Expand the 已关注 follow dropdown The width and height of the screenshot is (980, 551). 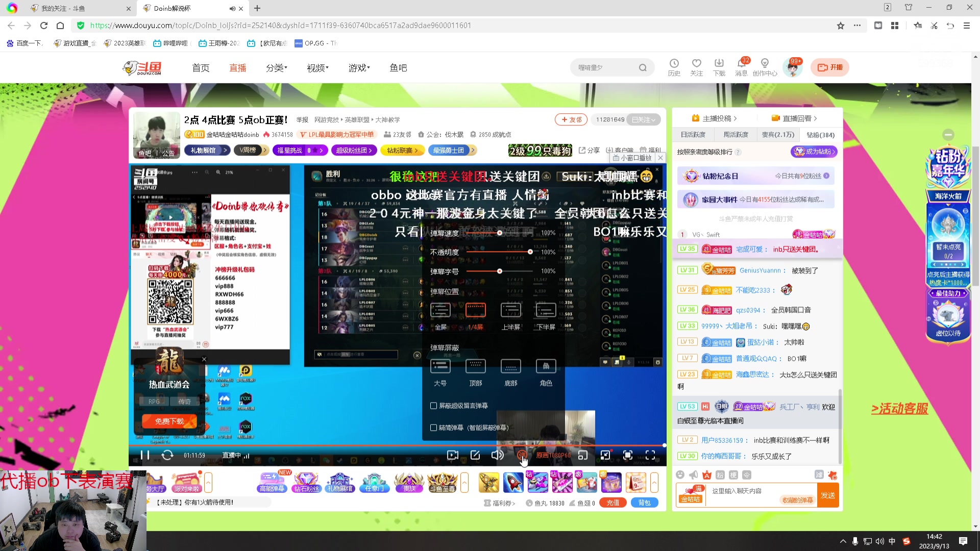click(644, 119)
